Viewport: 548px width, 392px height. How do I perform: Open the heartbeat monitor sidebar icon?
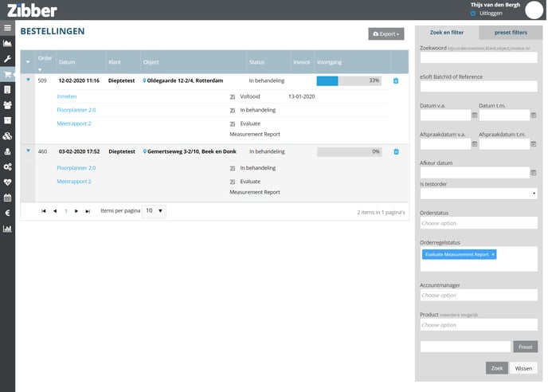tap(7, 182)
